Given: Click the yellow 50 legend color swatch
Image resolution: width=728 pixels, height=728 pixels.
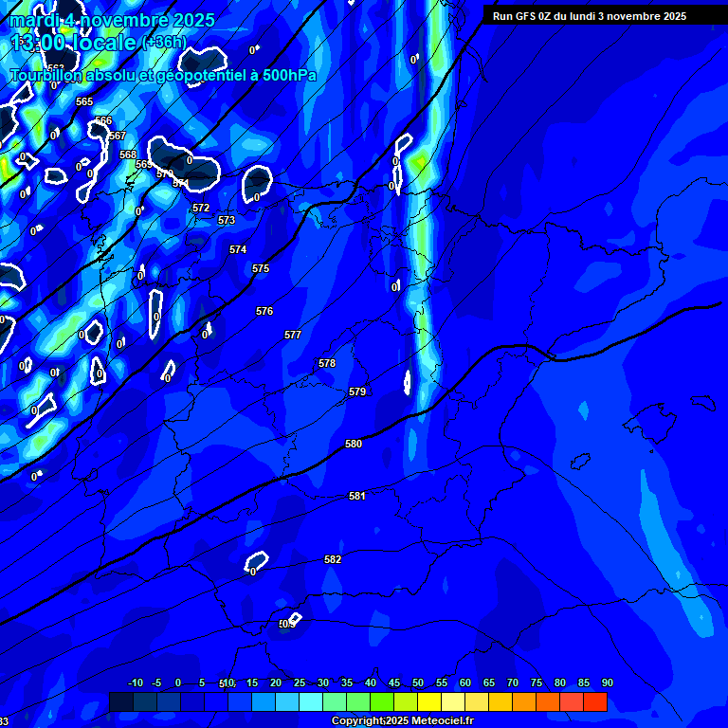Looking at the screenshot, I should tap(406, 702).
